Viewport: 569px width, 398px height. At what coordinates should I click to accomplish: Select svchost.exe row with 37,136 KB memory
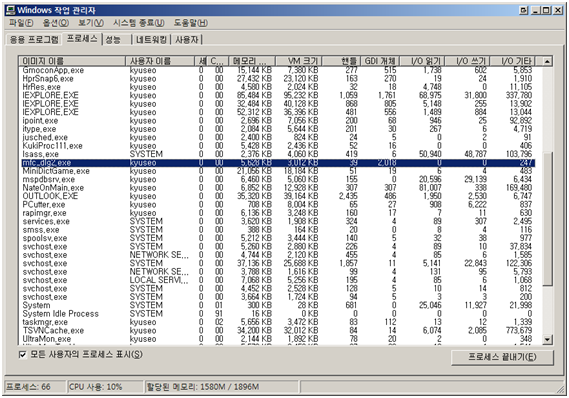pyautogui.click(x=277, y=263)
